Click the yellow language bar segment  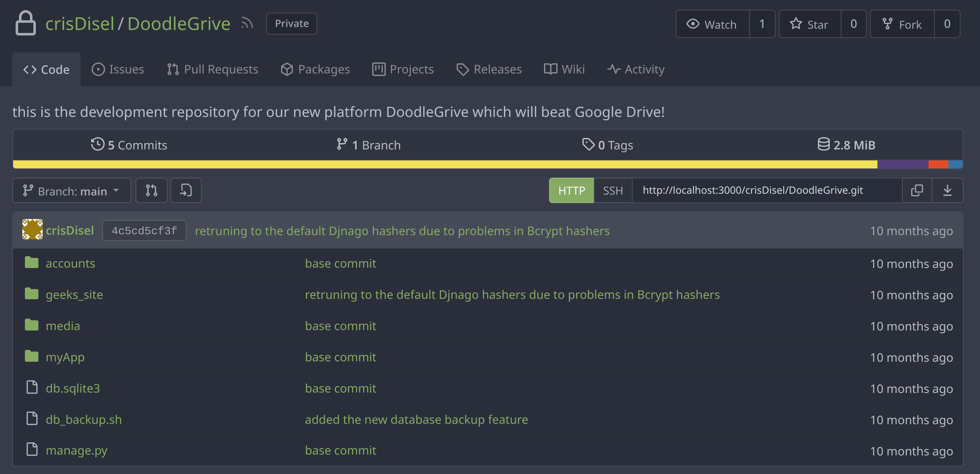tap(445, 164)
